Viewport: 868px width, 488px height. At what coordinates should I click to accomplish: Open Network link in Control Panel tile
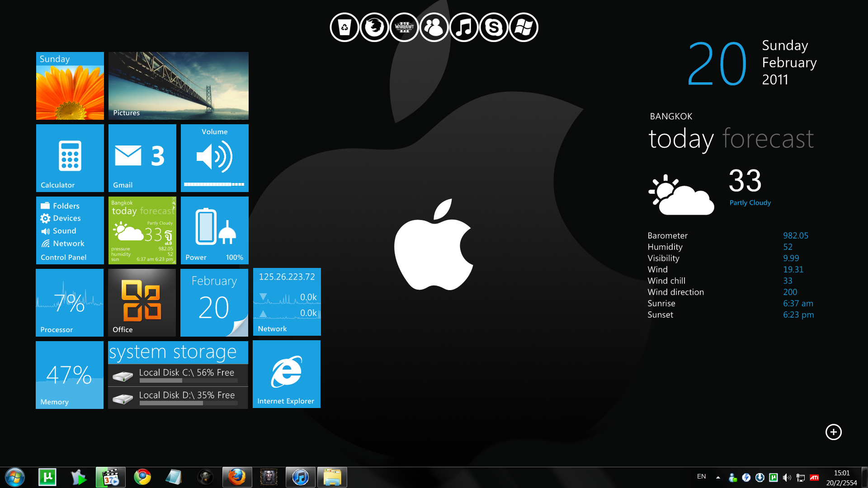(68, 244)
